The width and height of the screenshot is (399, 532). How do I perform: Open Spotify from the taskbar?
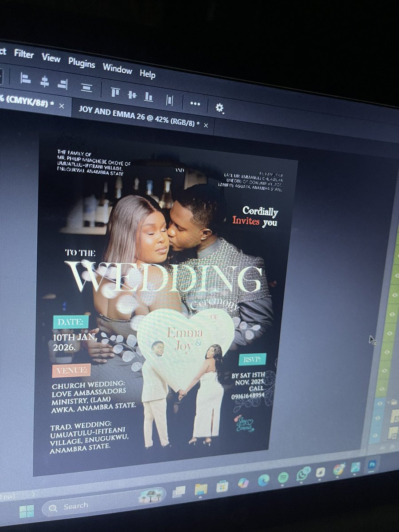[283, 477]
